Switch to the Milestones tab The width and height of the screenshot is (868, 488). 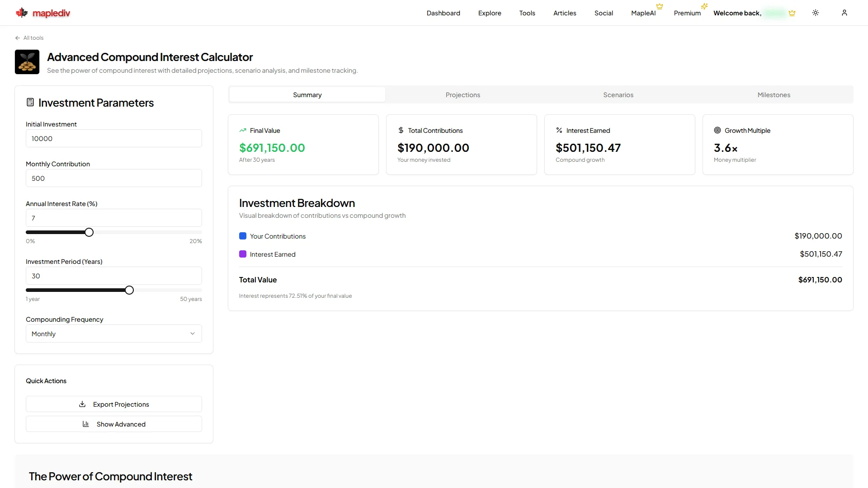[x=774, y=95]
